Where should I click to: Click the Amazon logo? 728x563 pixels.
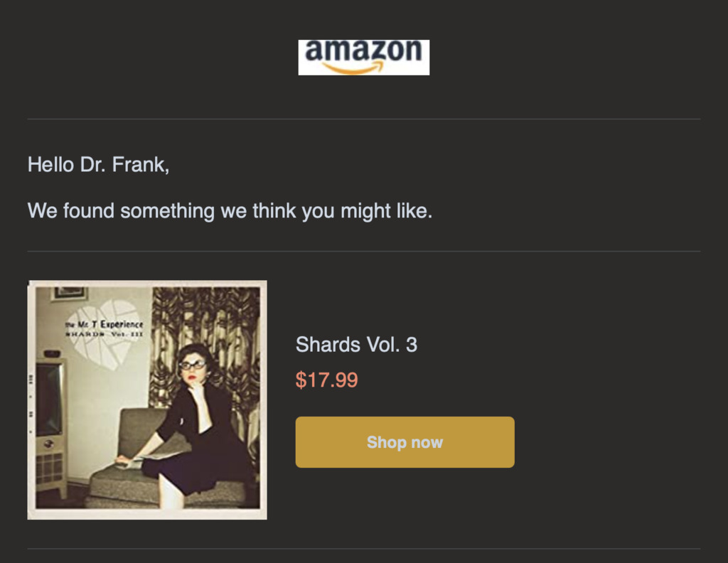click(363, 56)
